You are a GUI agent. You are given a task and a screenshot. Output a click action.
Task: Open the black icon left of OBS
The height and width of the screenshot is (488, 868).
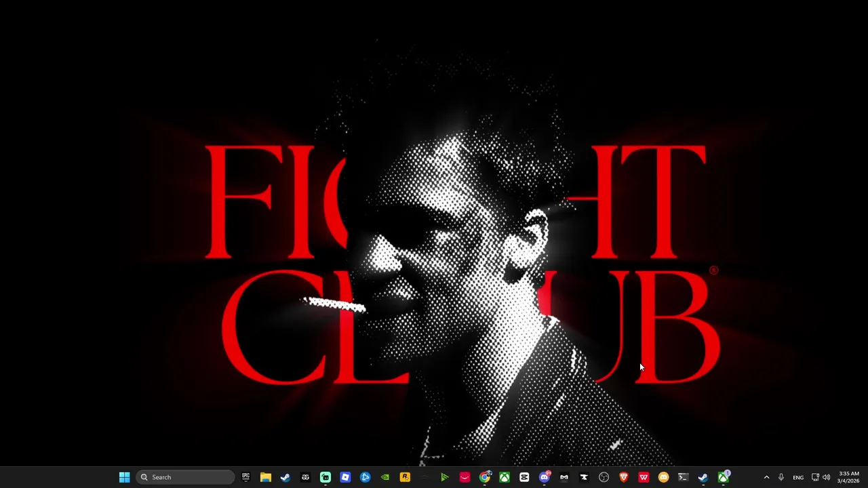[x=584, y=477]
